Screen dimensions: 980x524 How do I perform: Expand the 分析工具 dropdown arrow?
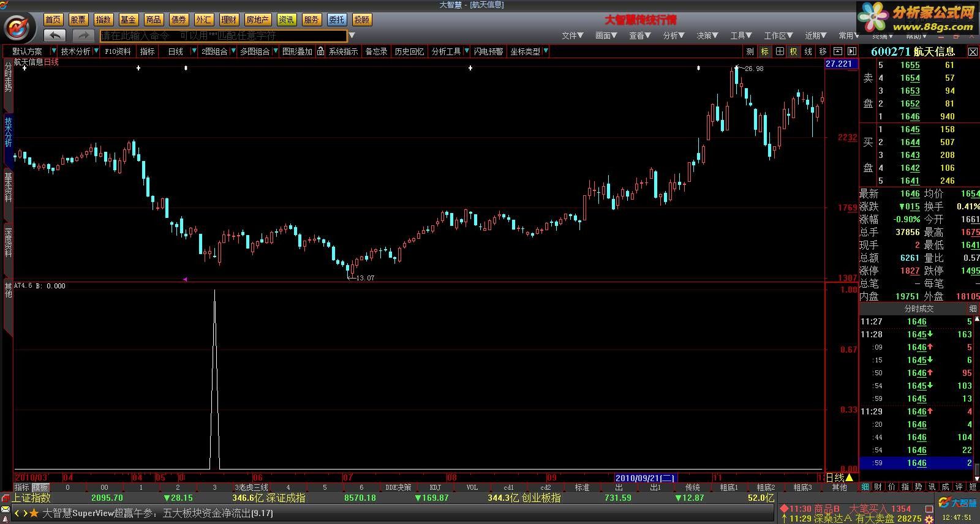pos(467,51)
